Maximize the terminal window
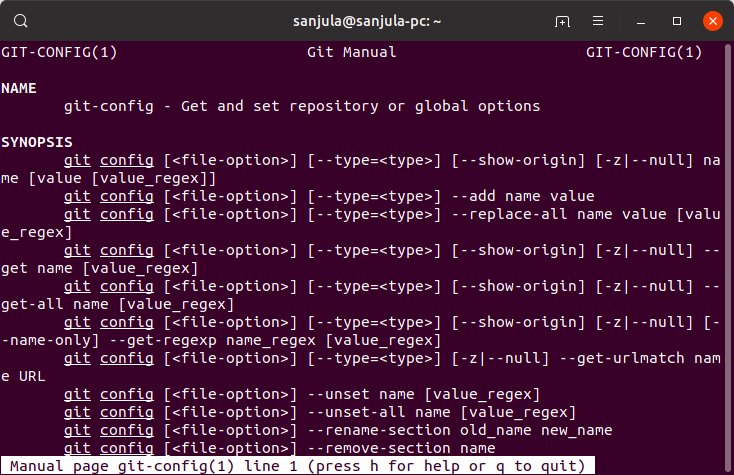This screenshot has width=734, height=475. point(677,21)
